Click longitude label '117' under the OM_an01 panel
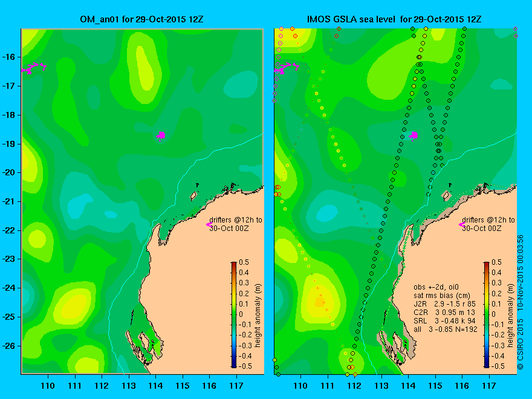Image resolution: width=532 pixels, height=399 pixels. [x=236, y=386]
